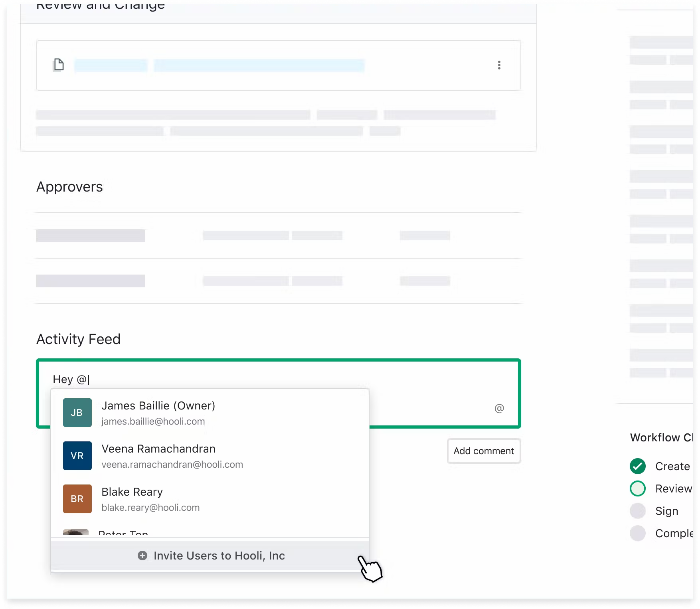Click Veena Ramachandran's VR avatar
Image resolution: width=700 pixels, height=609 pixels.
pos(77,455)
